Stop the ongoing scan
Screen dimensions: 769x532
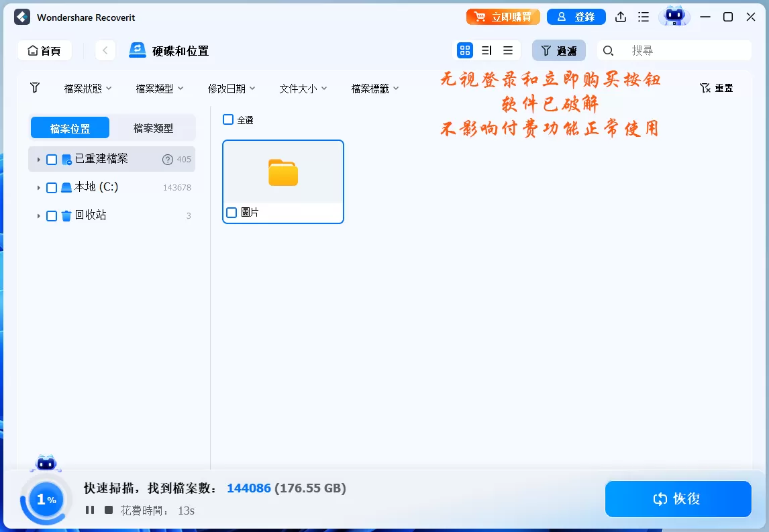pos(107,510)
